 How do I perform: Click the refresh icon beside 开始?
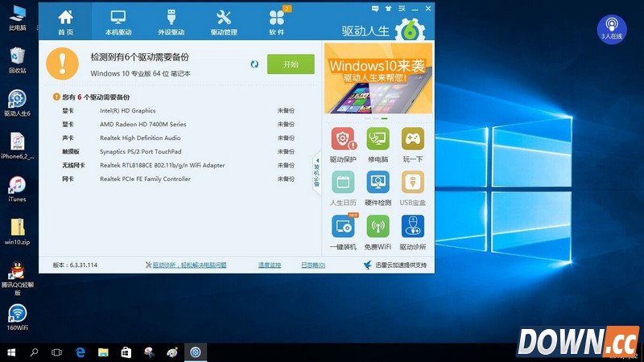point(254,64)
